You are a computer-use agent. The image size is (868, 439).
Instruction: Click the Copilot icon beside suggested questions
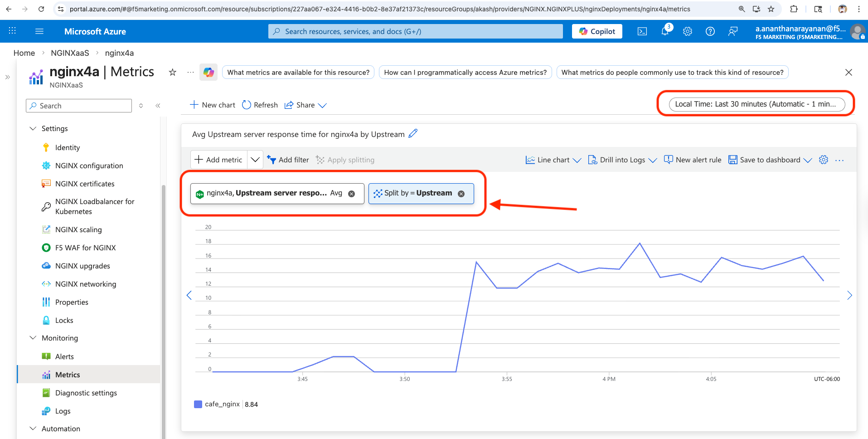209,72
